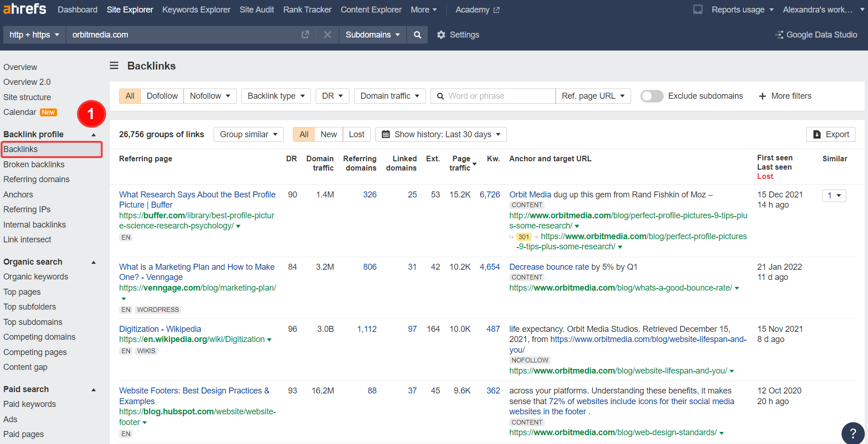Select the Dofollow filter

coord(162,96)
